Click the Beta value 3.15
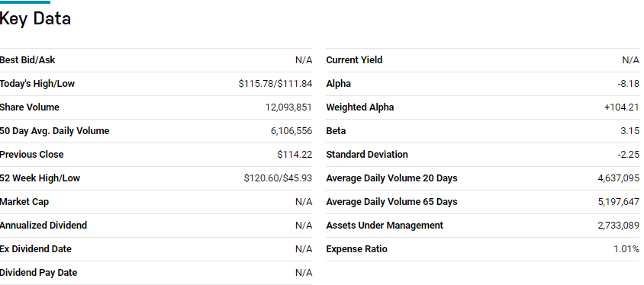Image resolution: width=644 pixels, height=285 pixels. tap(630, 131)
